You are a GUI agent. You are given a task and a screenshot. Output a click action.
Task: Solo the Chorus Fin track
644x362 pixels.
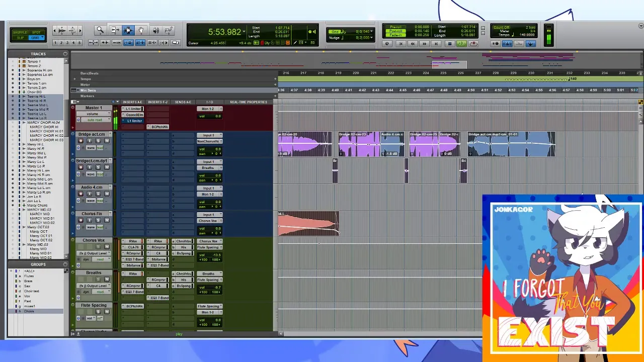(98, 220)
